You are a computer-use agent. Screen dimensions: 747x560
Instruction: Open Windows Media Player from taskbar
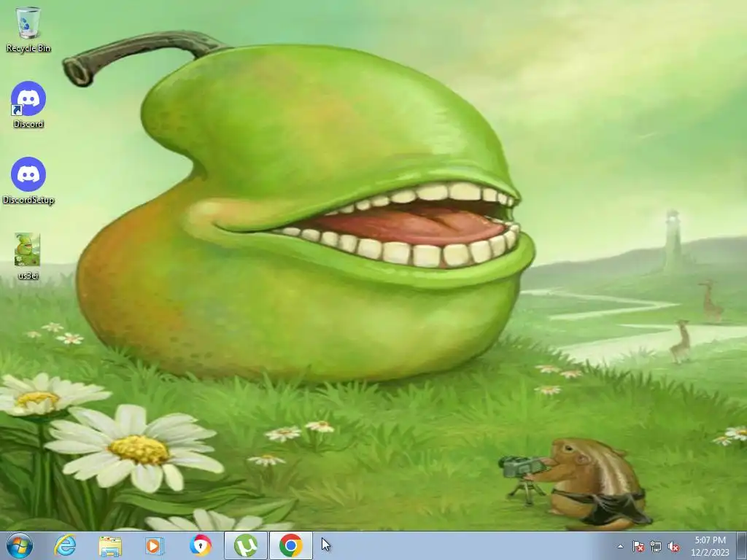click(x=155, y=545)
